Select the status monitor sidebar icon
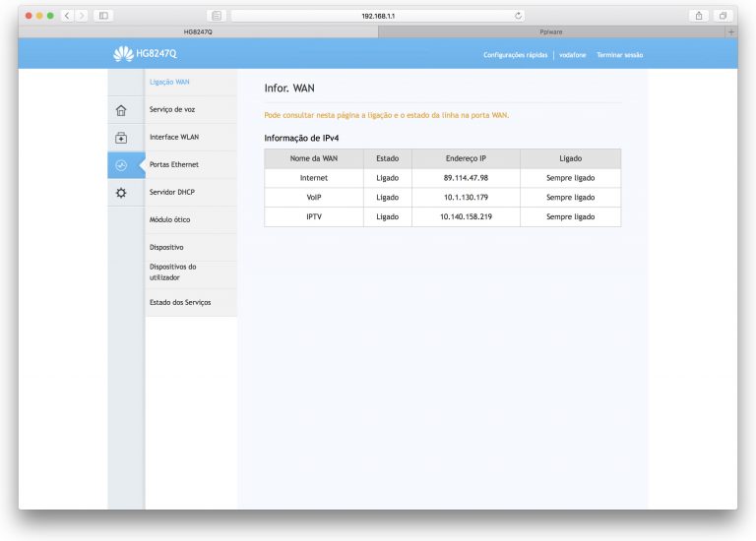This screenshot has width=756, height=541. click(x=121, y=165)
